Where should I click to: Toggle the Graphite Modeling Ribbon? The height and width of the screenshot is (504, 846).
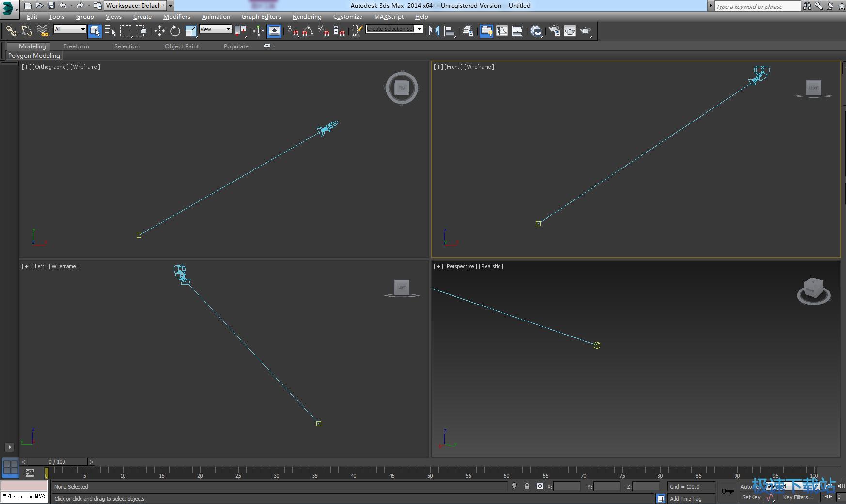(486, 31)
